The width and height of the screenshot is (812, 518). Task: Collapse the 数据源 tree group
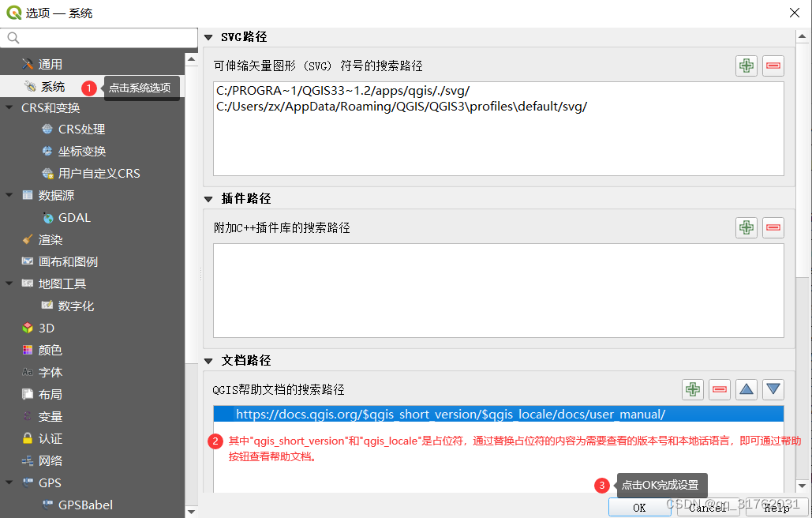tap(9, 195)
